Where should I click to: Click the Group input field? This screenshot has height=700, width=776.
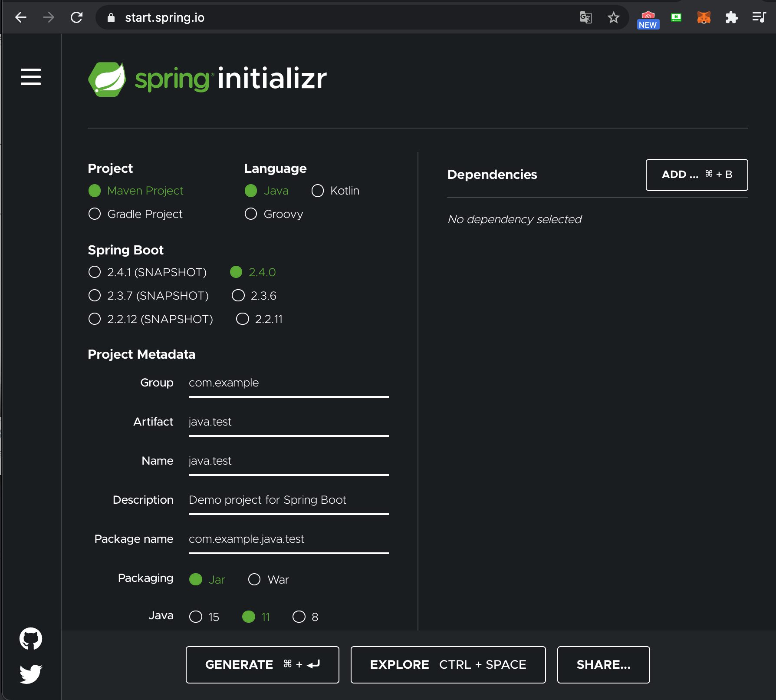[289, 384]
